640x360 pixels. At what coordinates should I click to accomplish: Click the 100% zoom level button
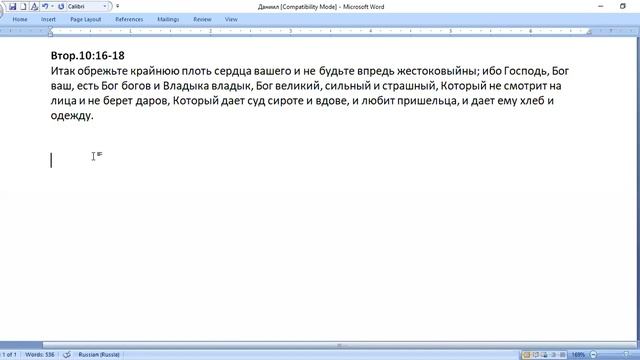(x=578, y=355)
